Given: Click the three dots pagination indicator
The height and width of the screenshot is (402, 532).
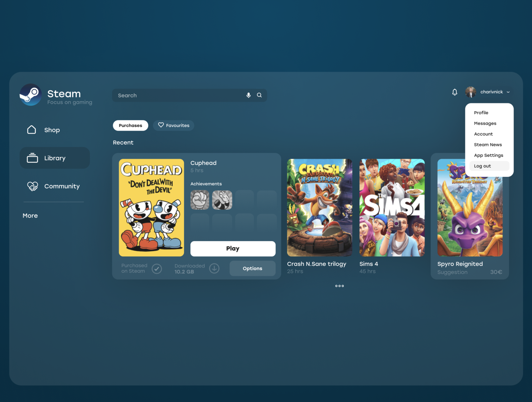Looking at the screenshot, I should tap(340, 286).
